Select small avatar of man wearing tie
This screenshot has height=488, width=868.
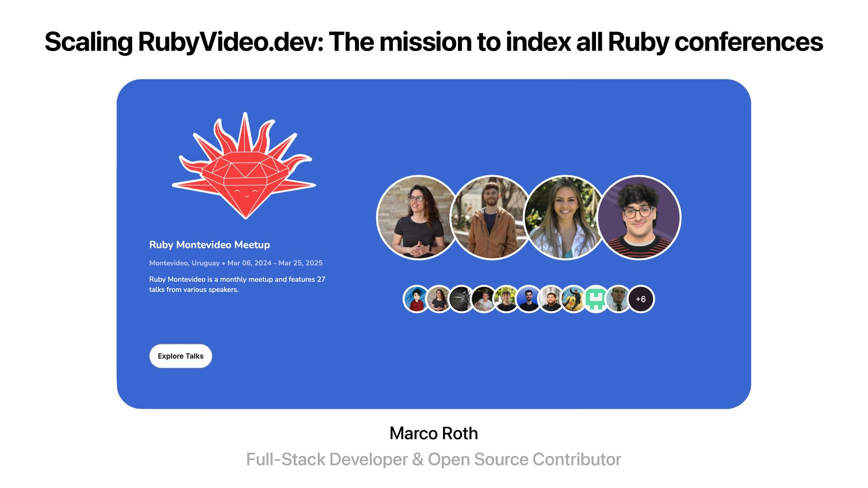pyautogui.click(x=618, y=299)
